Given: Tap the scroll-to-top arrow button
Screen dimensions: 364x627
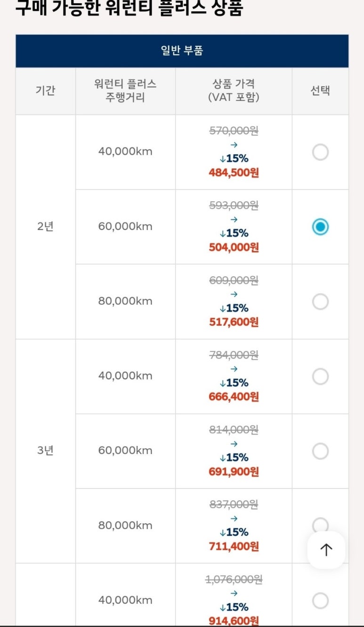Looking at the screenshot, I should (x=326, y=550).
